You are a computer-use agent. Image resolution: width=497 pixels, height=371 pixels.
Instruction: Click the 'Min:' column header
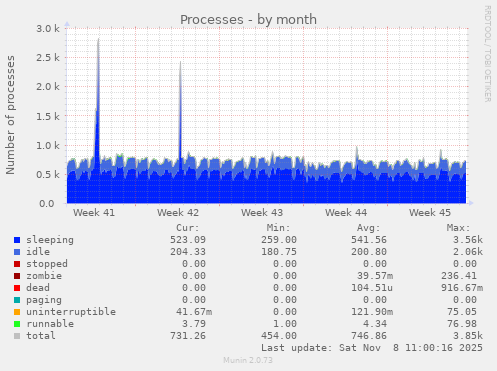click(278, 228)
